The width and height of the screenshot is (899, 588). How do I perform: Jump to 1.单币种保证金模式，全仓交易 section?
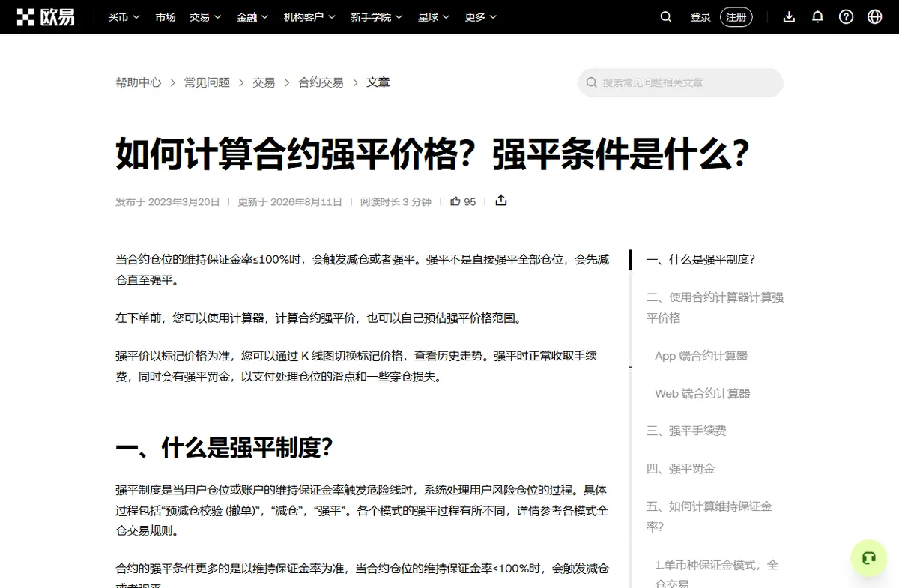pos(716,574)
